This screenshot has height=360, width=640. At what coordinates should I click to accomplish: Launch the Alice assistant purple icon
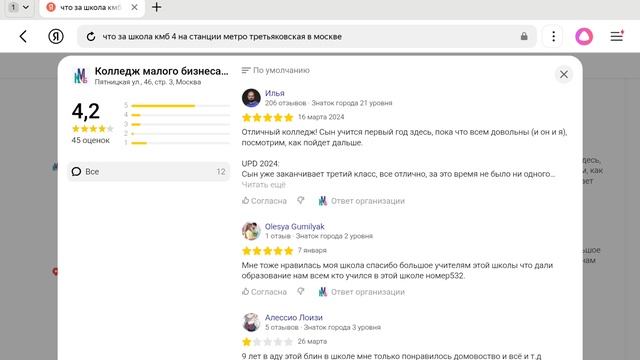584,36
